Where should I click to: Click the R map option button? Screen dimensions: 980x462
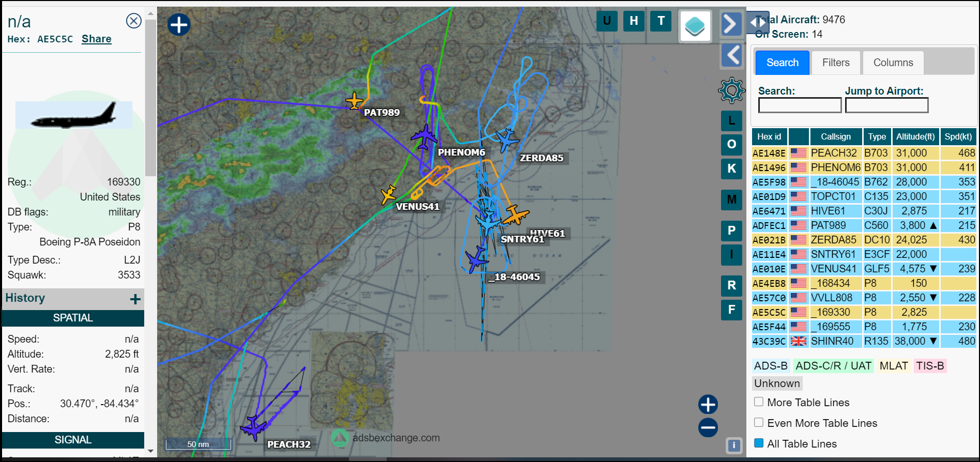[x=731, y=285]
